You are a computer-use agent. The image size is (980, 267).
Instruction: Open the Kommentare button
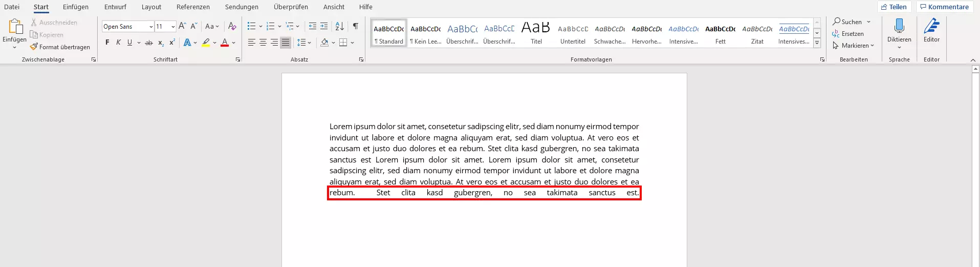[944, 7]
